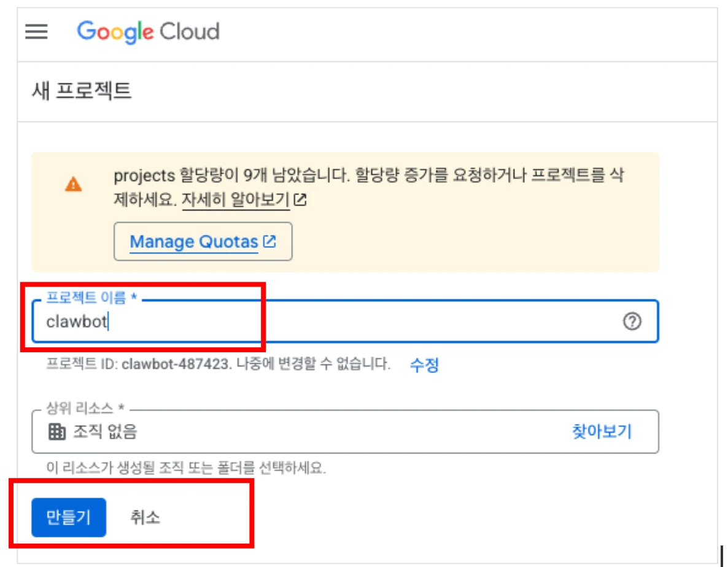Image resolution: width=728 pixels, height=567 pixels.
Task: Click helper text below 상위 리소스 field
Action: coord(187,468)
